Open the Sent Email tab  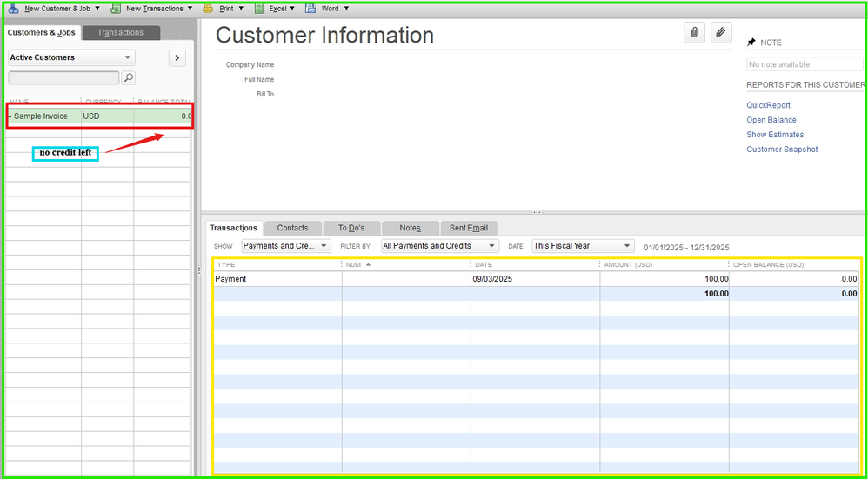tap(468, 228)
